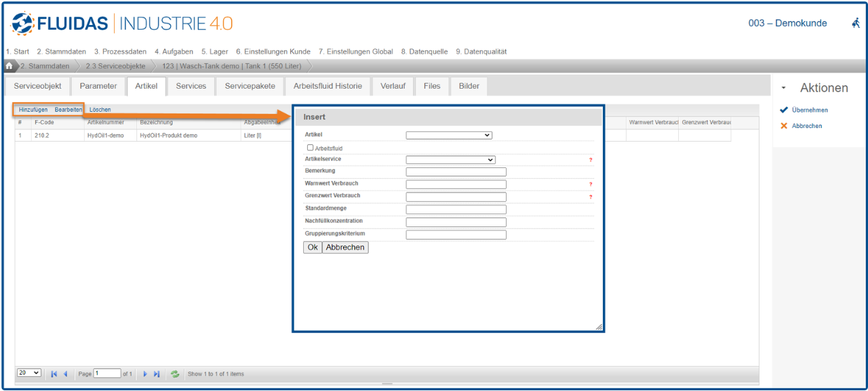Image resolution: width=868 pixels, height=391 pixels.
Task: Click help question mark beside Artikelservice
Action: [x=591, y=160]
